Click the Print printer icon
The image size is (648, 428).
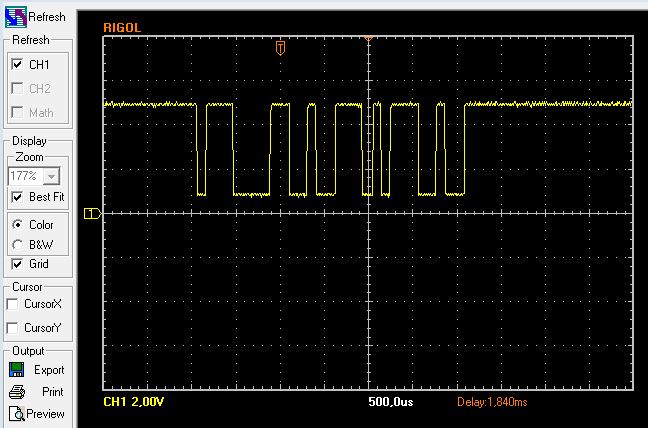[x=17, y=392]
